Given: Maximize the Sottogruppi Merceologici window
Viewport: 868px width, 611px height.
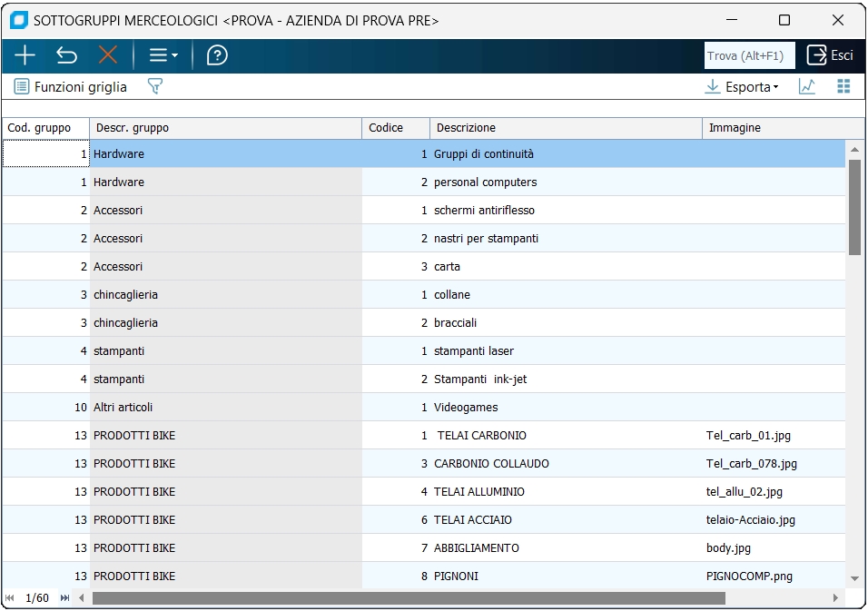Looking at the screenshot, I should (x=784, y=21).
